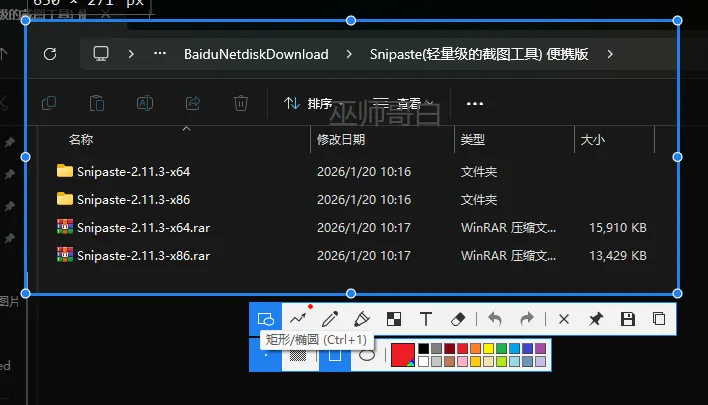
Task: Select the Snipaste-2.11.3-x64 folder
Action: click(124, 172)
